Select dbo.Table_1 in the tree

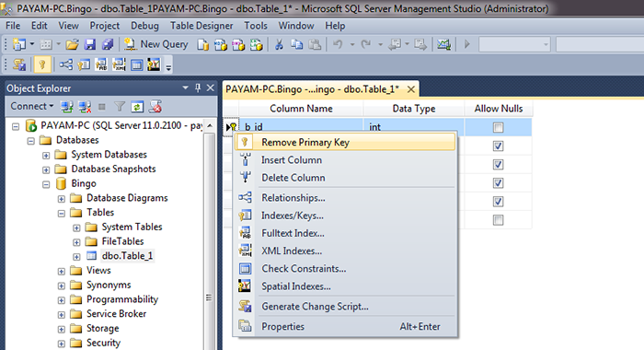tap(127, 256)
